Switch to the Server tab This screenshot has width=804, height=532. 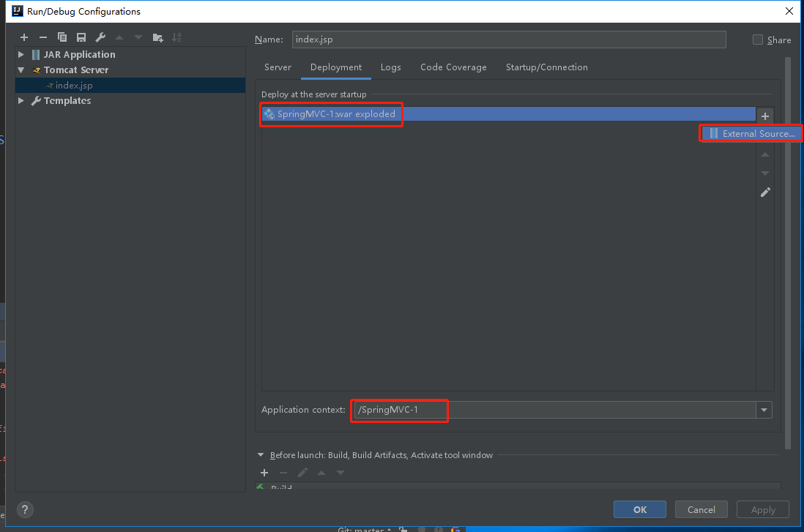tap(278, 67)
